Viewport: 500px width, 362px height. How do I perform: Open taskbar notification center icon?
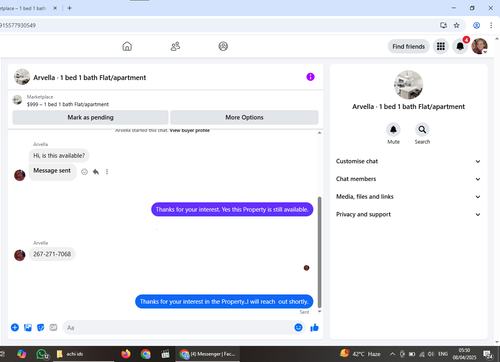[488, 354]
